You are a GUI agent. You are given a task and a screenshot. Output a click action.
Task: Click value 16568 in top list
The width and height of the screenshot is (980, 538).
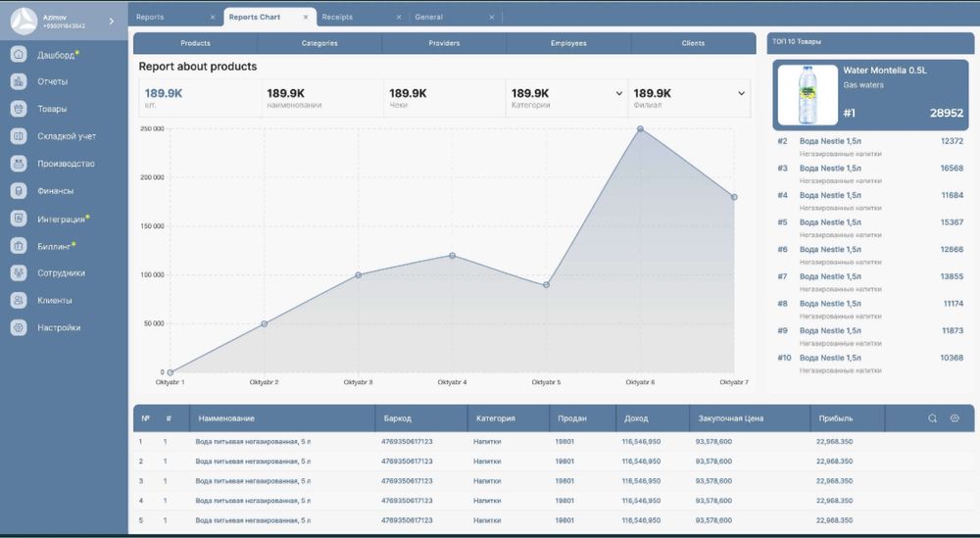[x=952, y=169]
